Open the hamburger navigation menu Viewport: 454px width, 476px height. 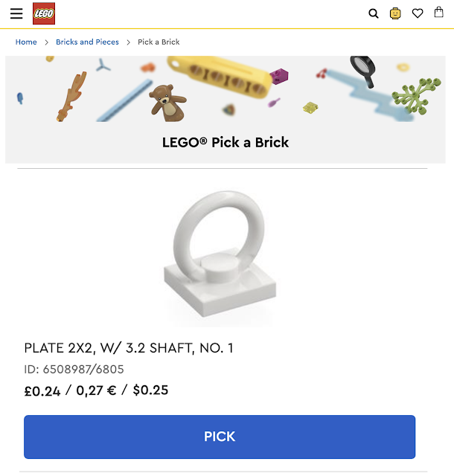(16, 13)
